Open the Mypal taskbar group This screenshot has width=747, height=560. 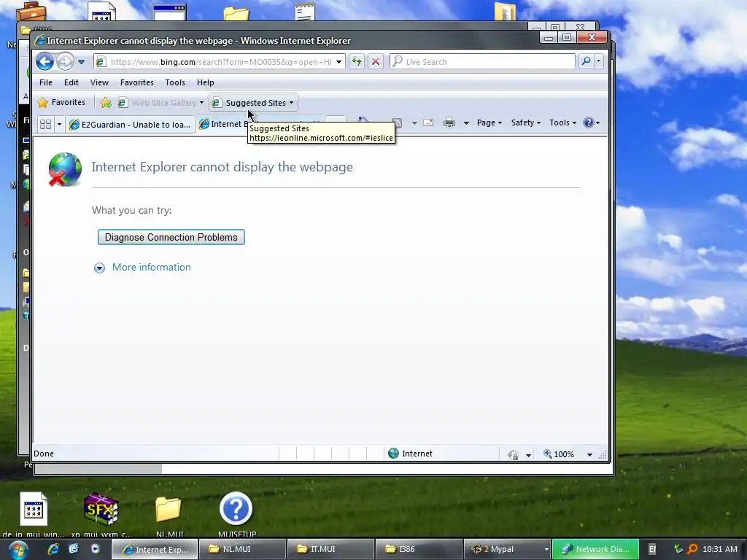tap(507, 549)
